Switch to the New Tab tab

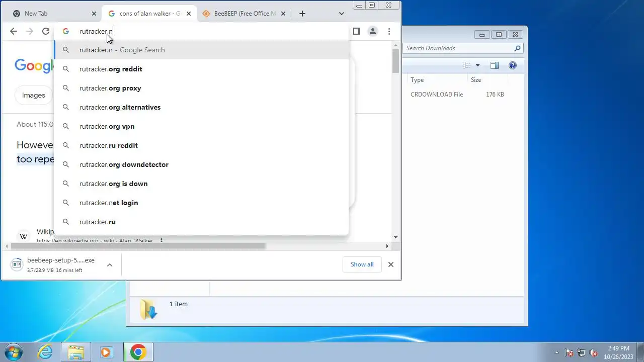pos(54,14)
